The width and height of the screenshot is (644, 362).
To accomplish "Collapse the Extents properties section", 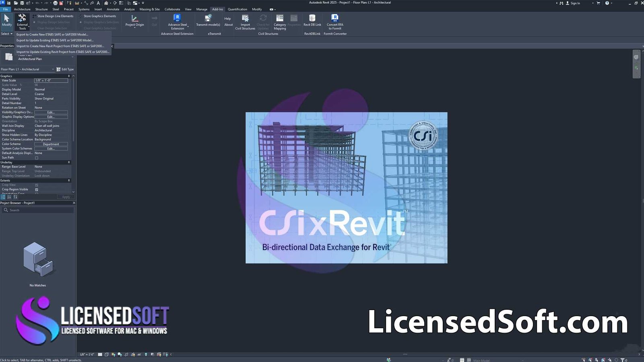I will [69, 180].
